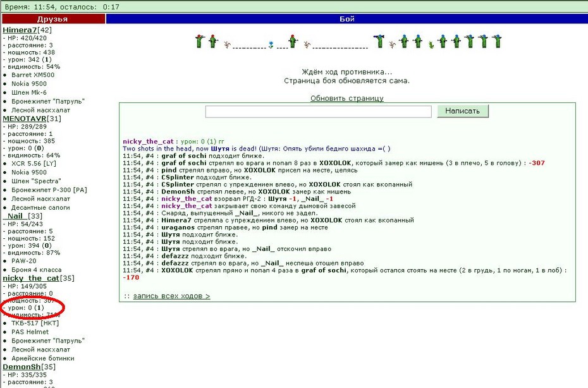Click the Бронежилет Р-300 [PA] item
Image resolution: width=588 pixels, height=388 pixels.
(49, 190)
